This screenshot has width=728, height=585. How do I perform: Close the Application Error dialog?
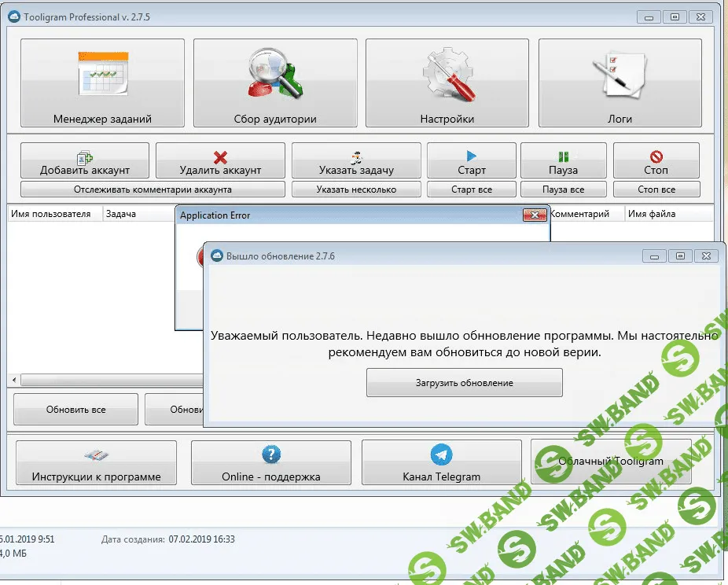coord(535,215)
